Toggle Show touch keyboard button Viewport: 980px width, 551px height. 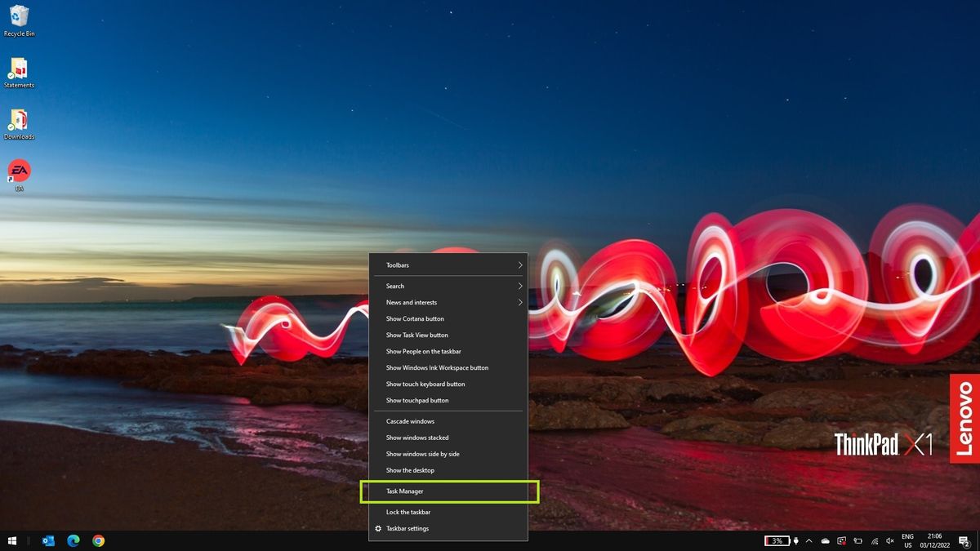(448, 384)
